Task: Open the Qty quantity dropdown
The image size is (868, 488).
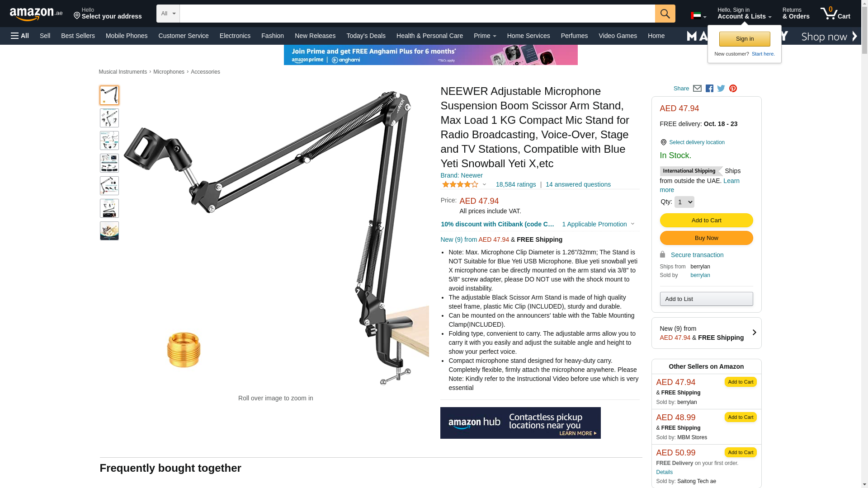Action: tap(684, 202)
